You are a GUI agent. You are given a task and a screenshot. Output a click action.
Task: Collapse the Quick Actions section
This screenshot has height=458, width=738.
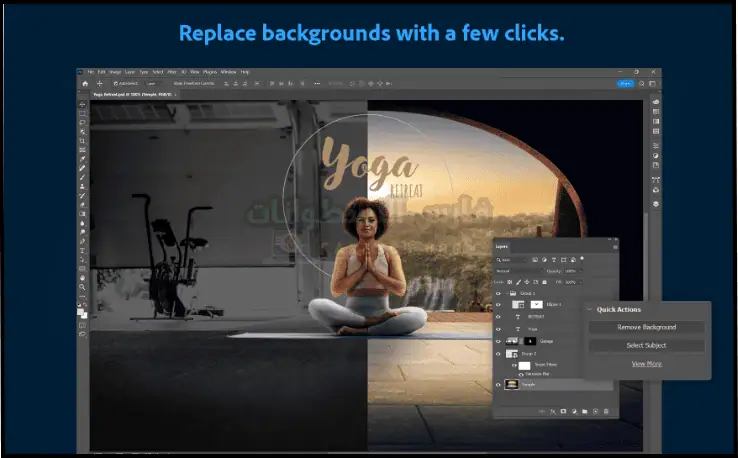click(x=590, y=310)
